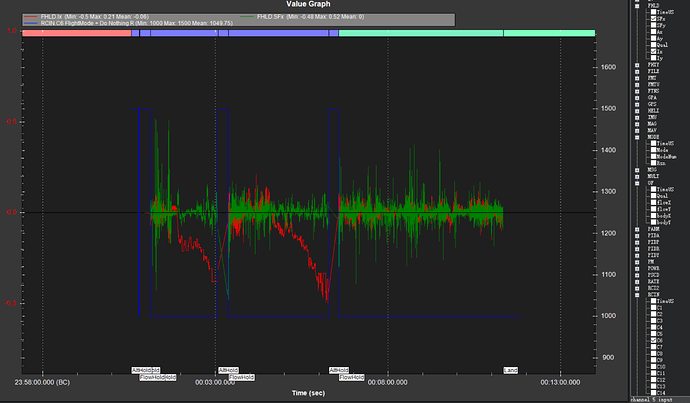Select the HELI tree item label
690x403 pixels.
click(x=653, y=111)
